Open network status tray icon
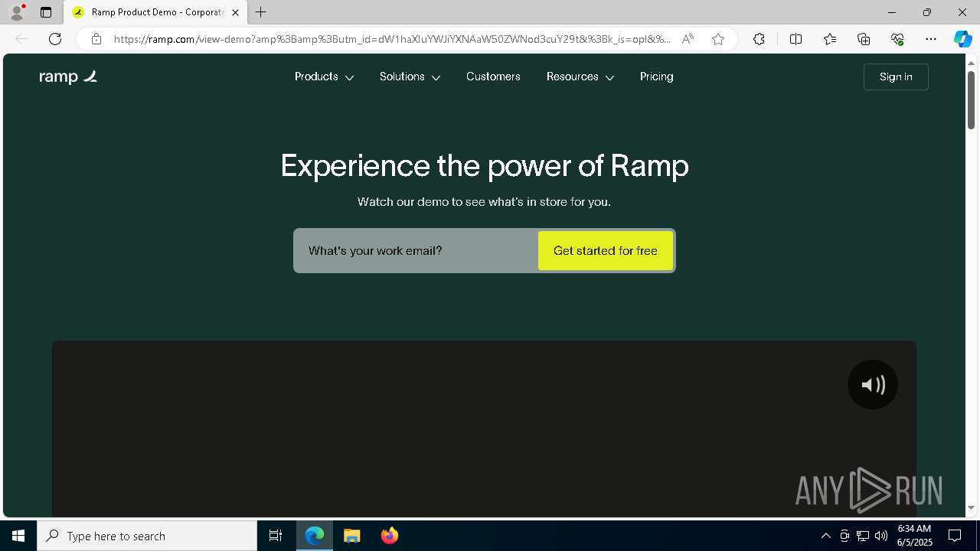 tap(863, 536)
